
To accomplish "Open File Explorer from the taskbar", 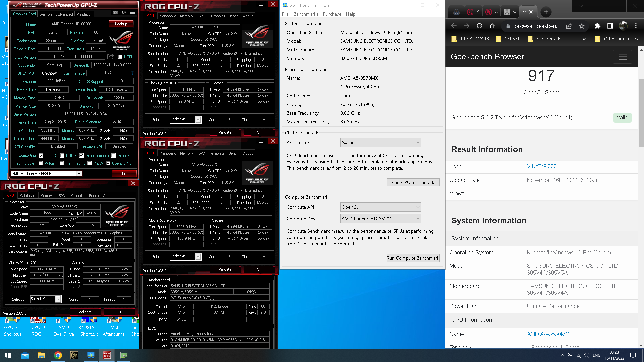I will tap(41, 355).
